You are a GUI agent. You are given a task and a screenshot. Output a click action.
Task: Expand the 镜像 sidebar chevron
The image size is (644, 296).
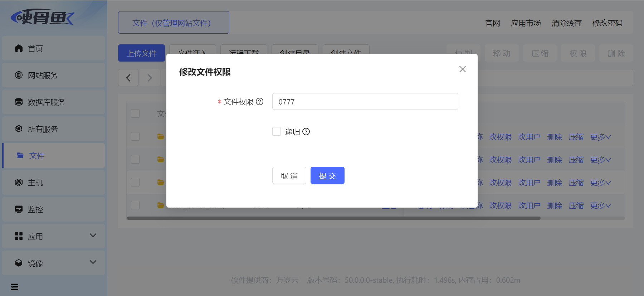pos(93,262)
